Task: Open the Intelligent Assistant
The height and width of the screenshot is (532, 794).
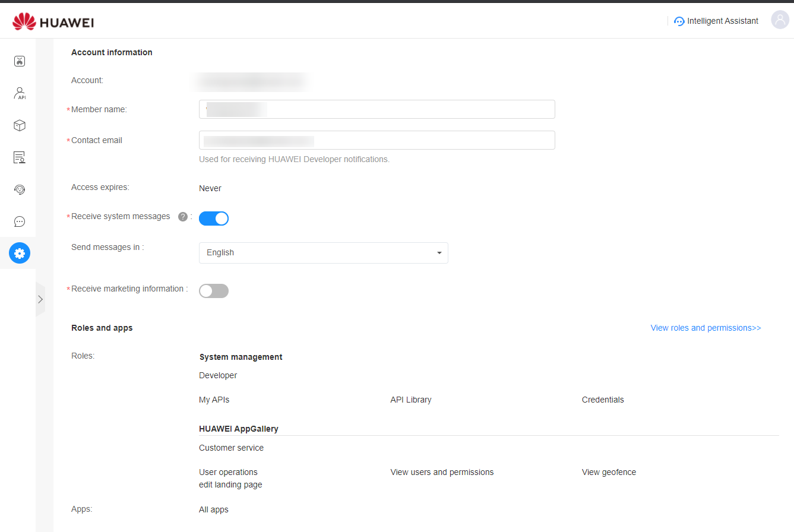Action: 716,21
